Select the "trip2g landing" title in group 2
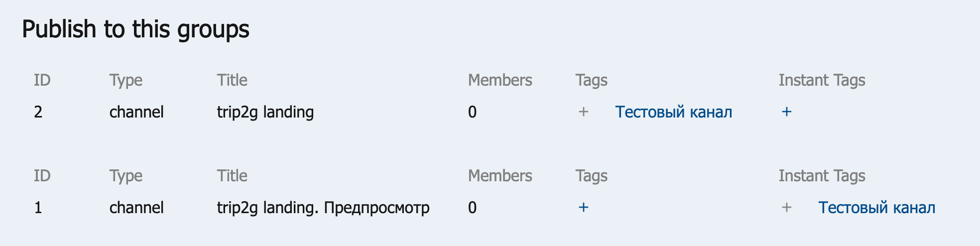The height and width of the screenshot is (246, 980). coord(265,112)
